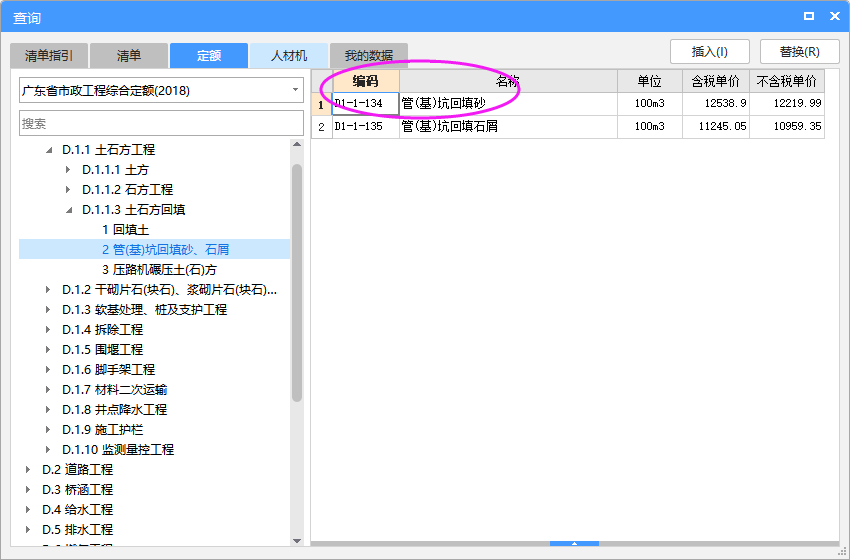Switch to the 清单指引 tab

coord(49,55)
